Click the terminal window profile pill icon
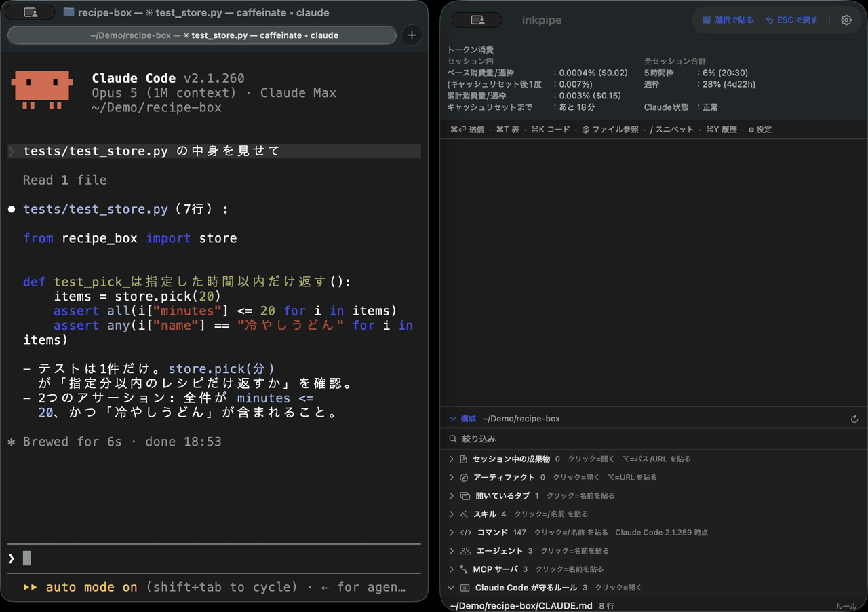The width and height of the screenshot is (868, 612). click(30, 12)
